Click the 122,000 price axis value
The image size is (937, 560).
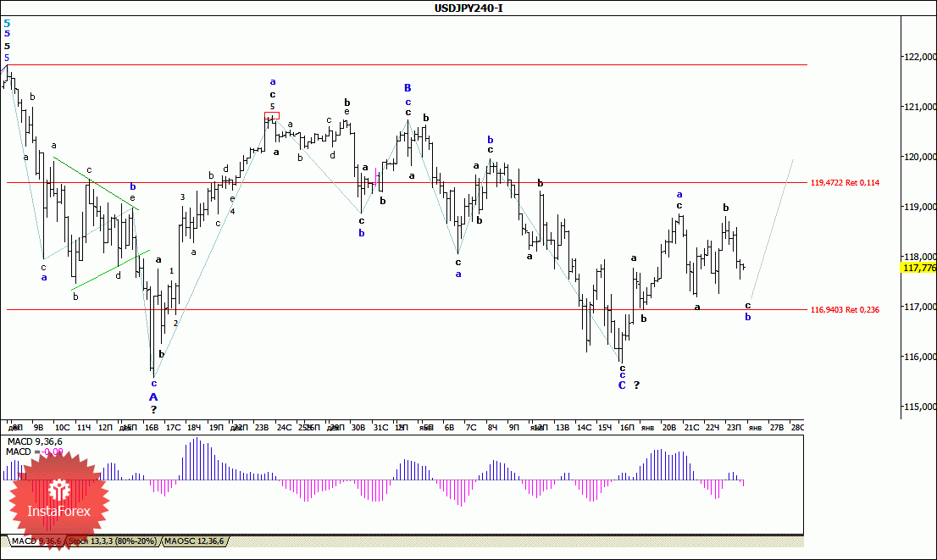pyautogui.click(x=921, y=57)
